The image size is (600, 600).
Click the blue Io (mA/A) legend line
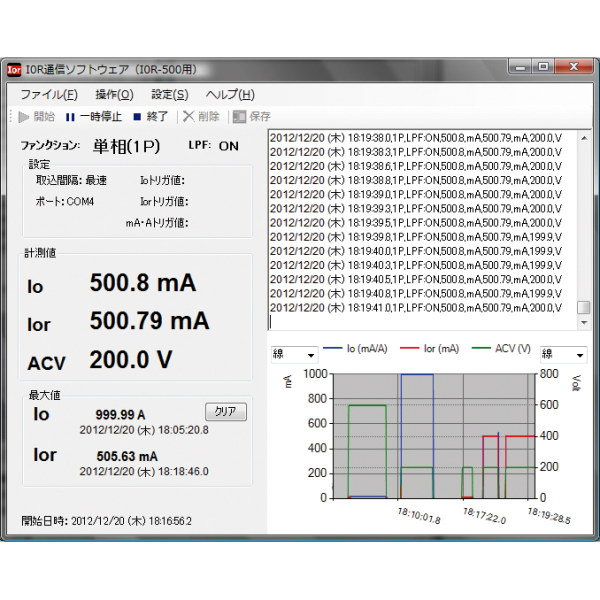tap(333, 348)
